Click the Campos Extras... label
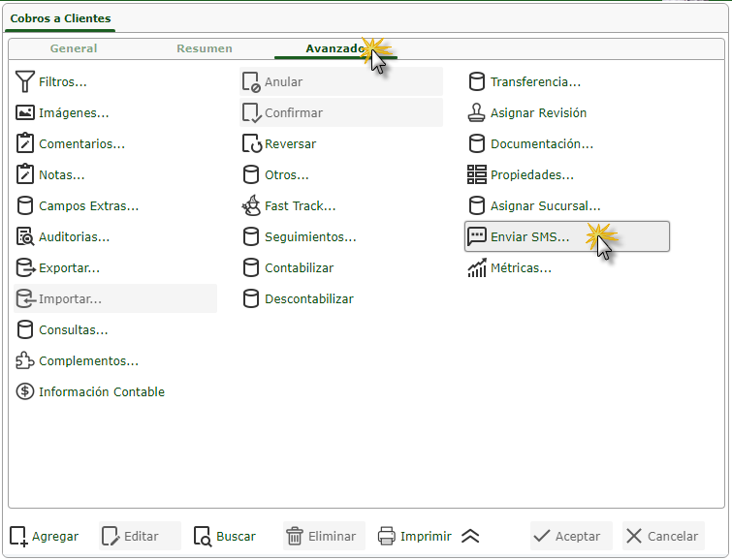732x560 pixels. tap(88, 205)
